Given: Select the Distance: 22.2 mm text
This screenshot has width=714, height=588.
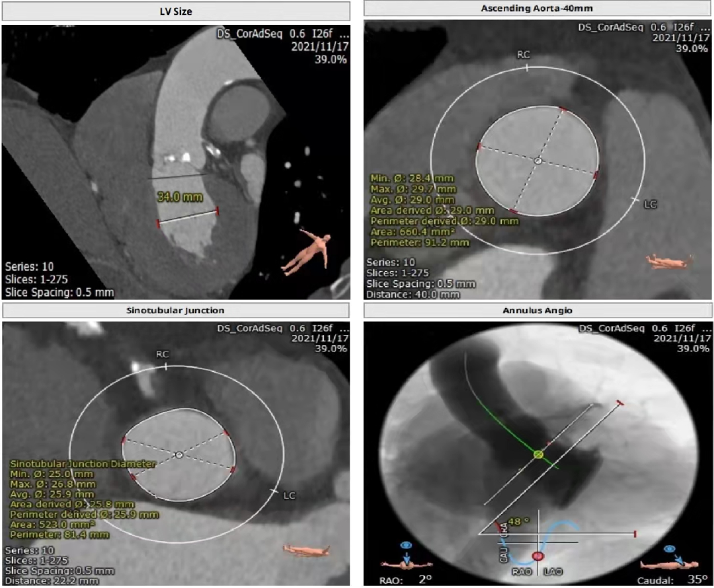Looking at the screenshot, I should point(52,581).
